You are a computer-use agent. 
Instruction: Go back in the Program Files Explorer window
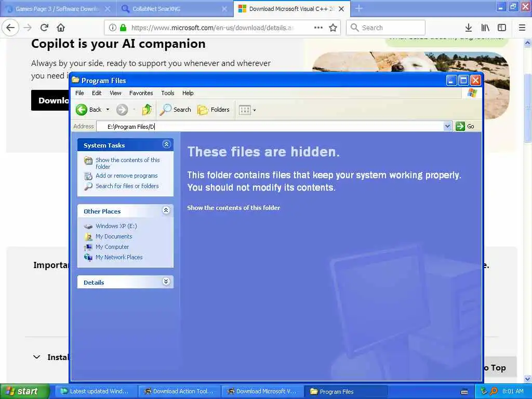(x=88, y=110)
